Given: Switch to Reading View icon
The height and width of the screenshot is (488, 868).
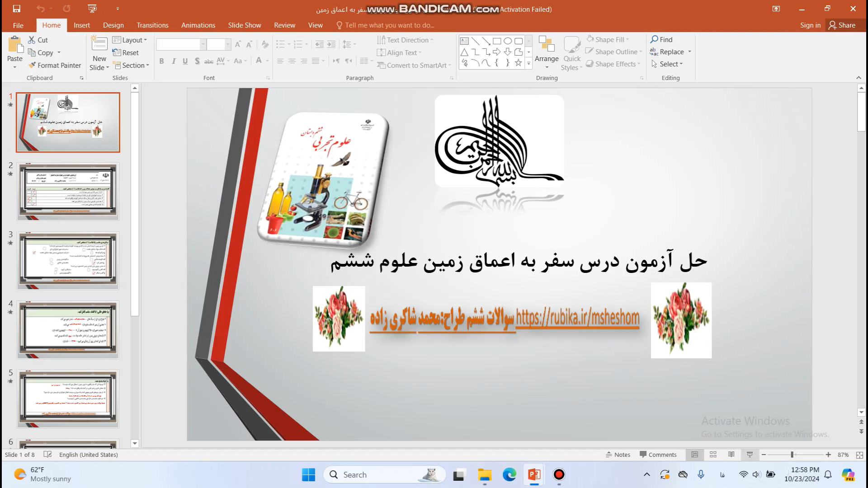Looking at the screenshot, I should [731, 455].
